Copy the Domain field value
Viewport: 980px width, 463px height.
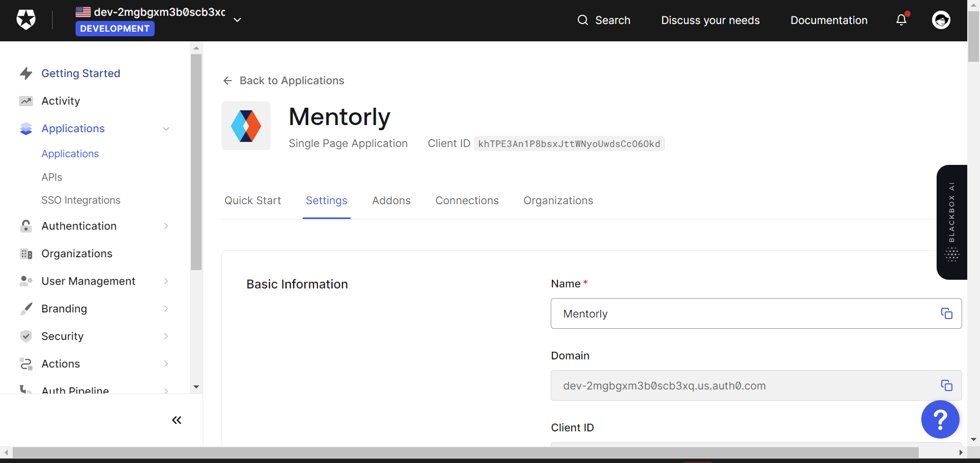click(x=946, y=385)
